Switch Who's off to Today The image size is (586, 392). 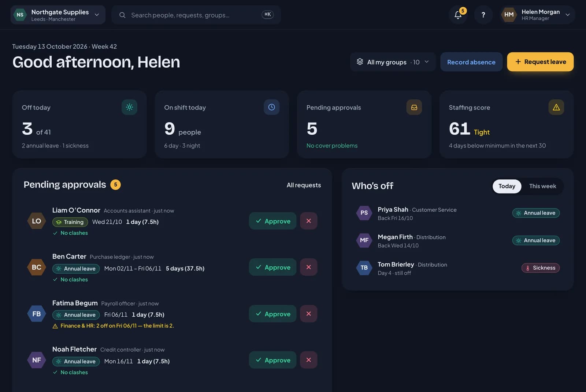tap(507, 186)
